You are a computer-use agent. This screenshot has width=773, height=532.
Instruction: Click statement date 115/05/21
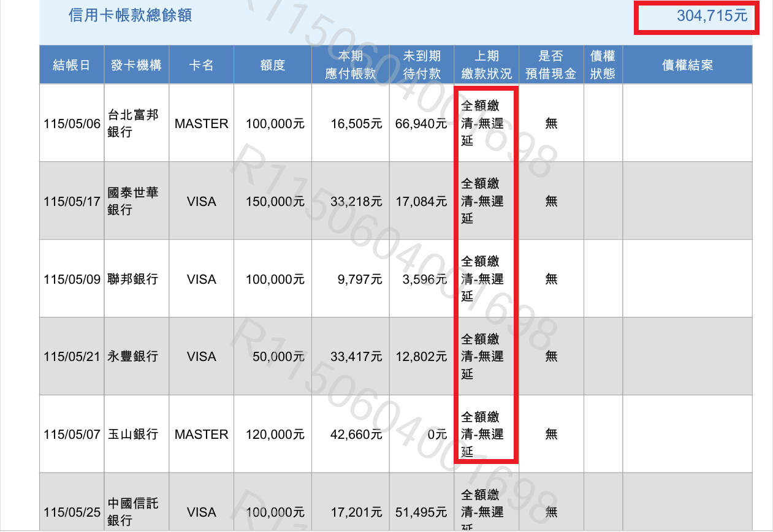coord(72,356)
